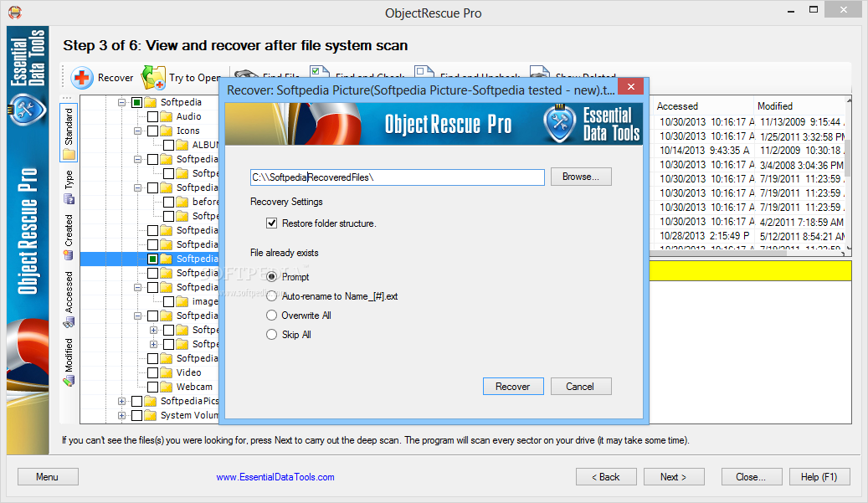Collapse the node containing the 'image' folder
868x503 pixels.
tap(137, 288)
